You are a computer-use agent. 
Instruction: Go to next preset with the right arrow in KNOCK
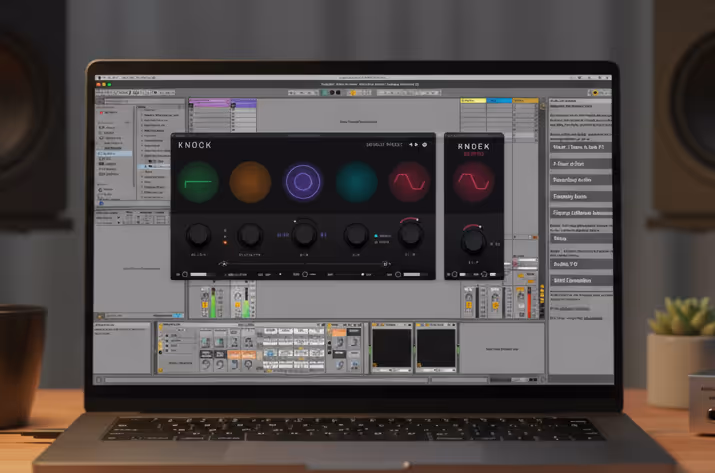[416, 145]
